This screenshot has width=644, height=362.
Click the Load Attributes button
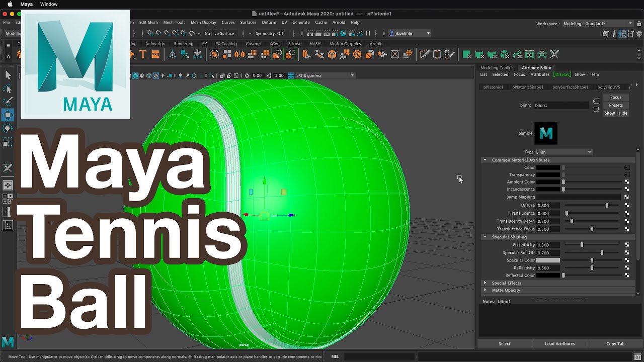tap(559, 344)
